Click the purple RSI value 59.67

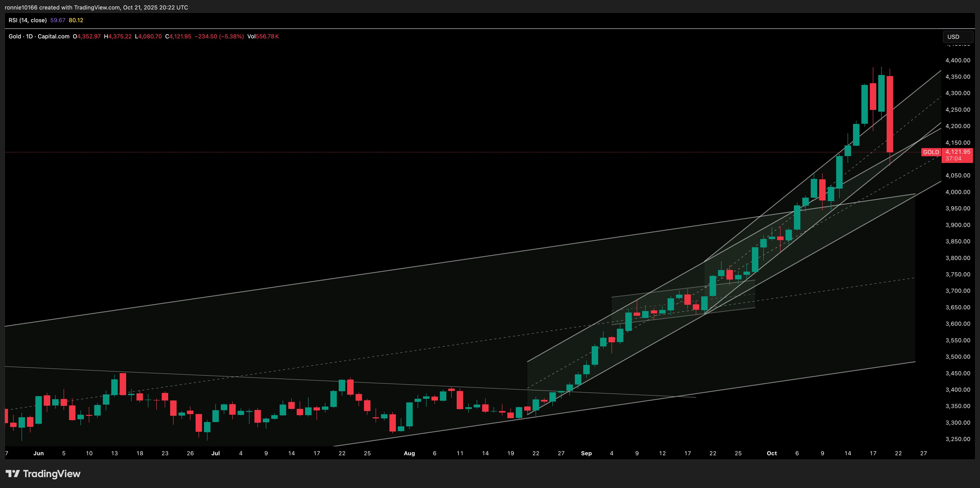(x=58, y=20)
